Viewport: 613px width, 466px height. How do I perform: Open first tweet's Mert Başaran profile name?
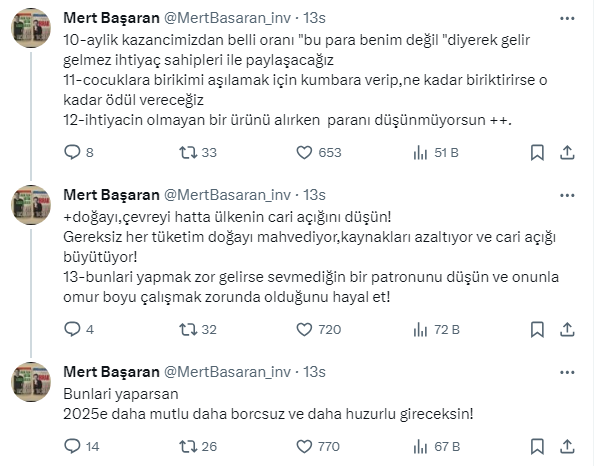(x=108, y=17)
